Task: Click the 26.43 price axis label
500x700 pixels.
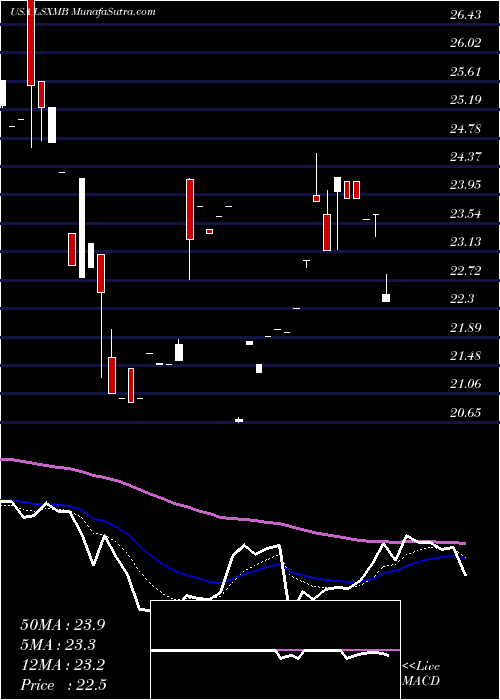Action: click(x=466, y=15)
